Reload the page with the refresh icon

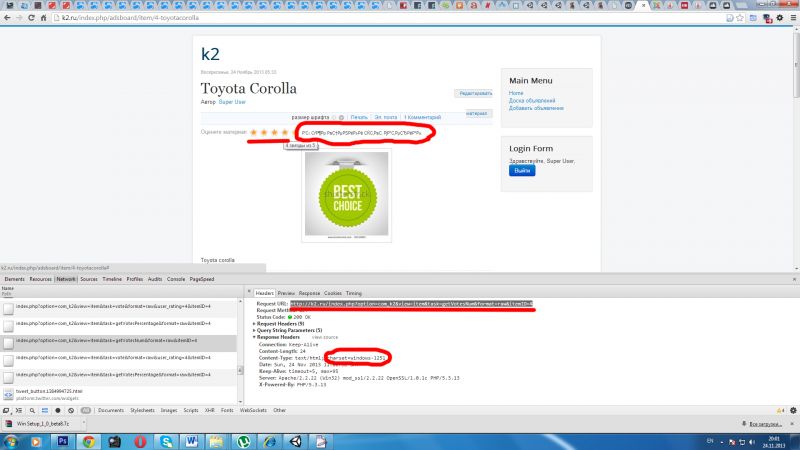tap(31, 18)
